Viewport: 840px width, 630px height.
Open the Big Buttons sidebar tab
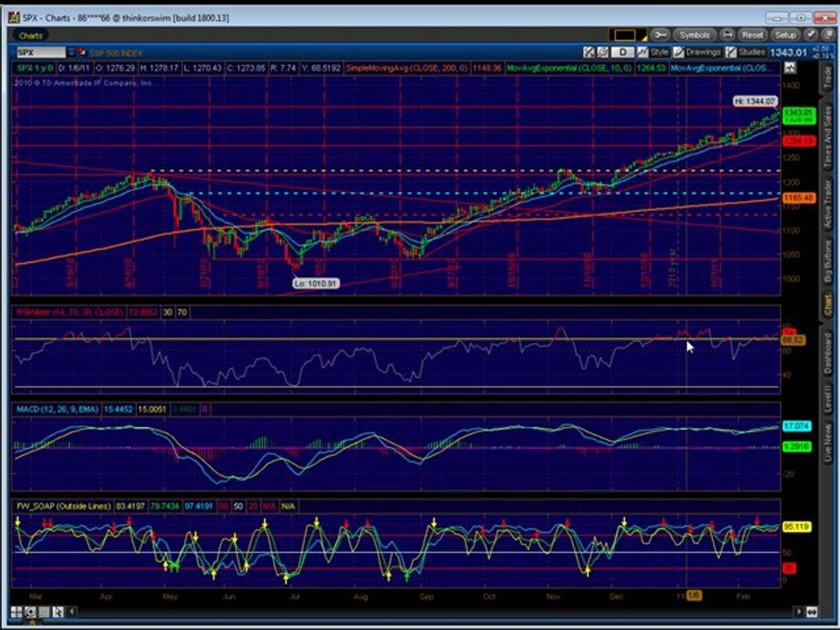point(828,261)
